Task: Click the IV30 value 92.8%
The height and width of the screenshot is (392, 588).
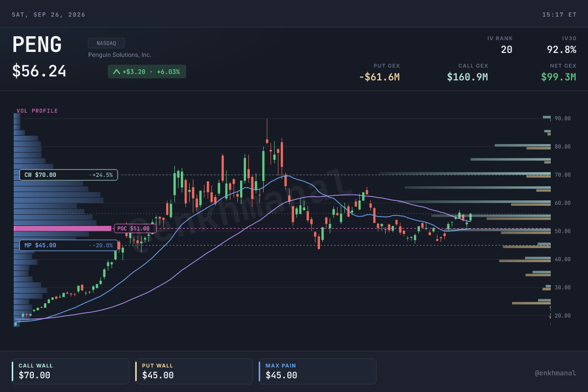Action: [562, 49]
